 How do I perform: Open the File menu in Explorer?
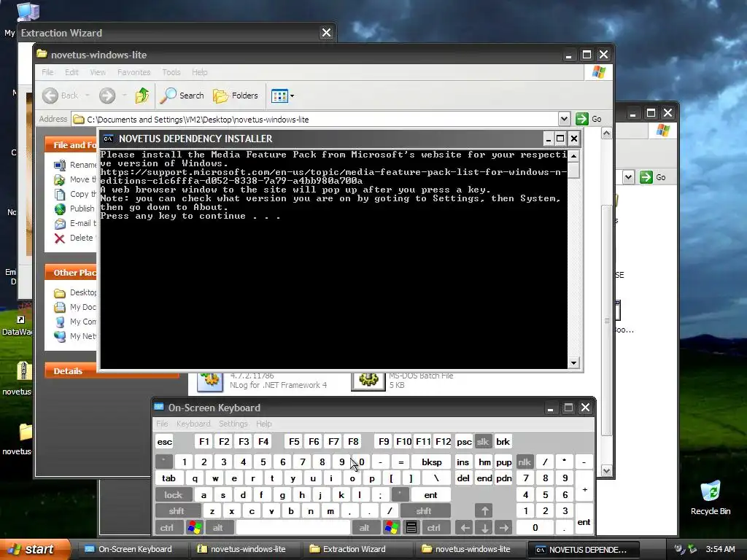pyautogui.click(x=47, y=72)
